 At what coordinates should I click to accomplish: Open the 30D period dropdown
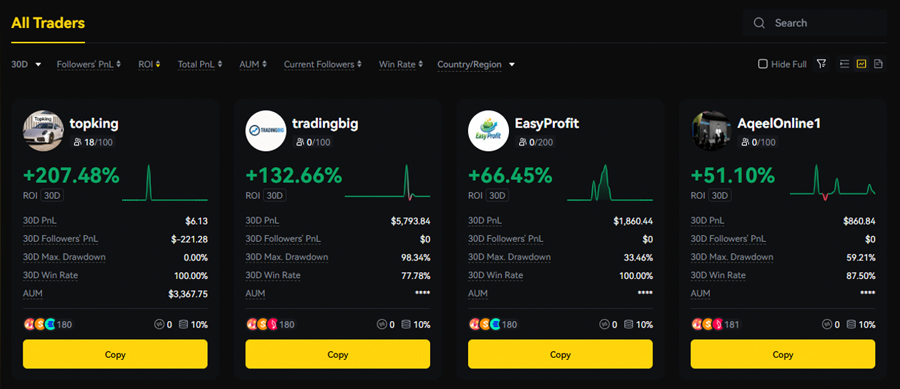click(26, 64)
